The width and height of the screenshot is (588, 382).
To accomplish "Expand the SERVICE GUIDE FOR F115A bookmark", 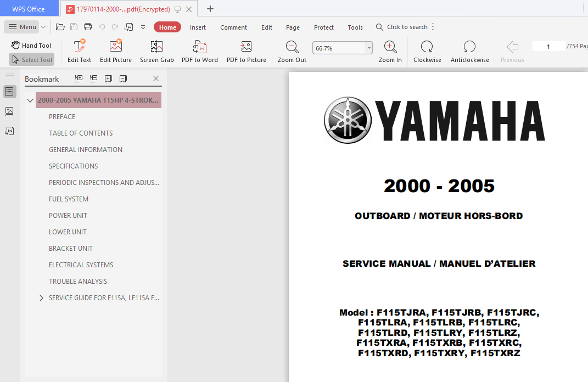I will click(x=41, y=298).
